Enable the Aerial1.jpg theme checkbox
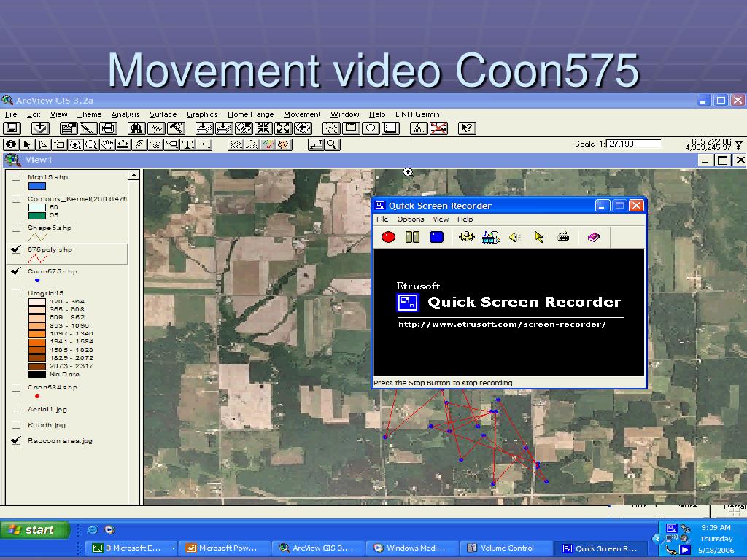 point(16,410)
